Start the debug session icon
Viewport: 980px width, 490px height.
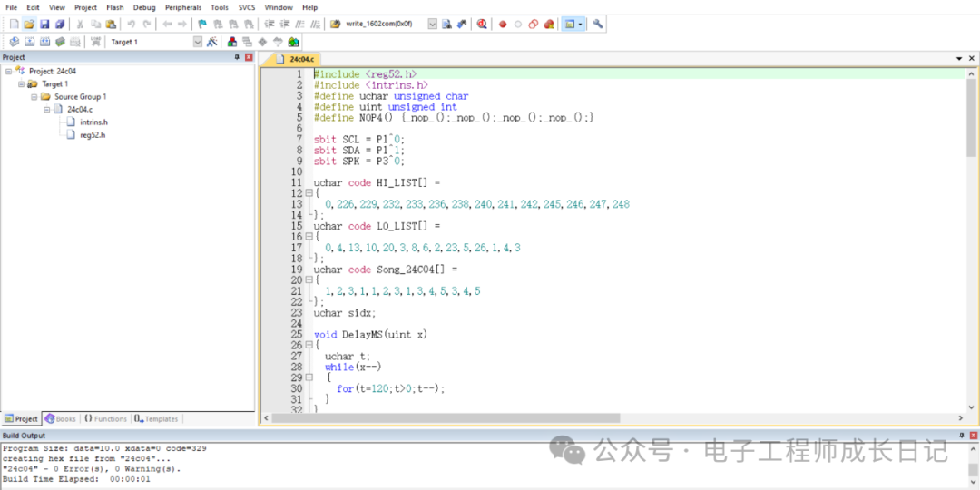click(481, 24)
